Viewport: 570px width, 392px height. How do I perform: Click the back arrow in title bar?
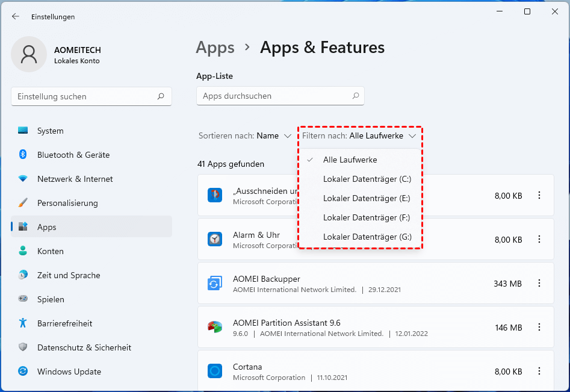[x=16, y=17]
